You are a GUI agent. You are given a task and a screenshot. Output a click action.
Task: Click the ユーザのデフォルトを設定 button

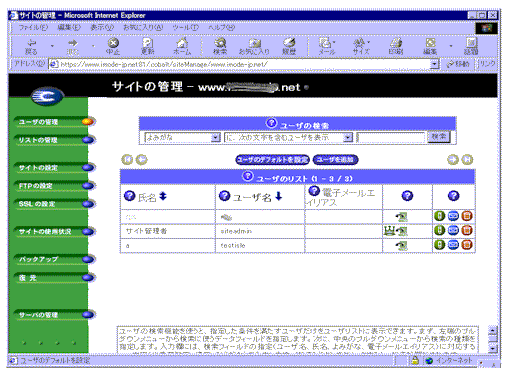tap(272, 160)
